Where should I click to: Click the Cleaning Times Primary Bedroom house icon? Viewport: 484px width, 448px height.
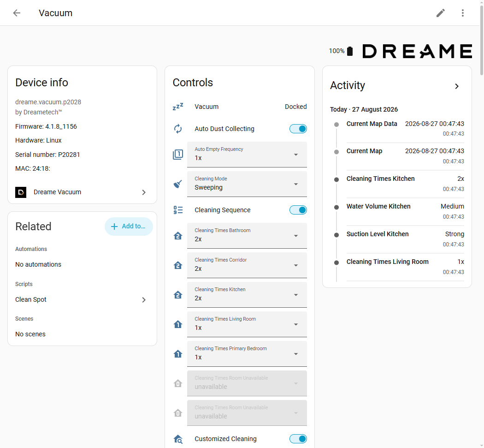click(x=178, y=354)
